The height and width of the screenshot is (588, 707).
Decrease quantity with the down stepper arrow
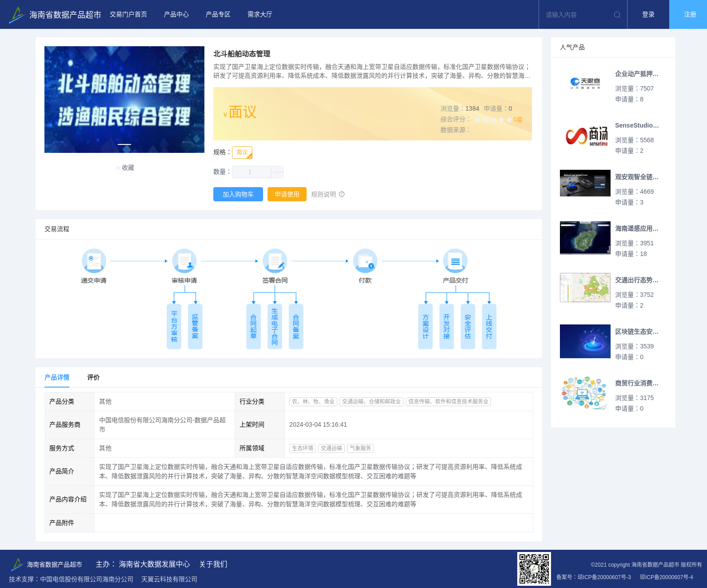[277, 175]
